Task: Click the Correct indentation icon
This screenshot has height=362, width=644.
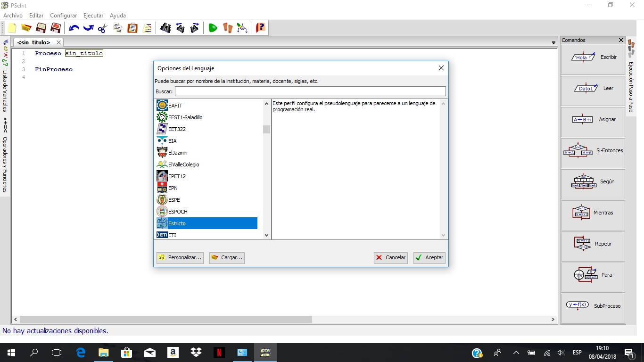Action: point(147,28)
